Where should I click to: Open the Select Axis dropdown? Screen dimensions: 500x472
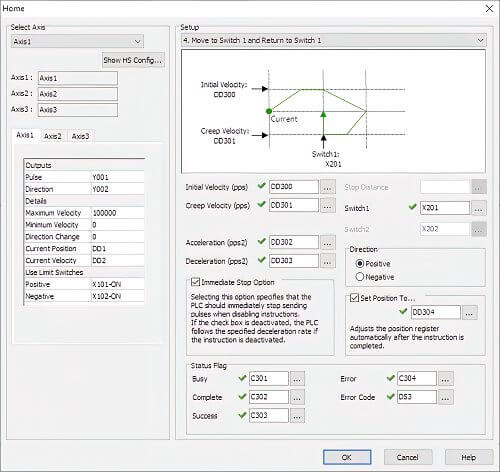coord(77,41)
